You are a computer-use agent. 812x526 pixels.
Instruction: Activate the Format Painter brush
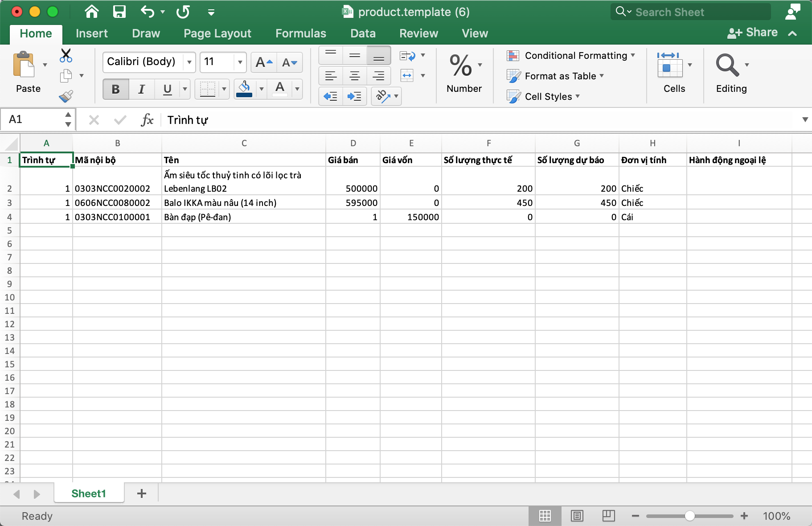pyautogui.click(x=66, y=96)
